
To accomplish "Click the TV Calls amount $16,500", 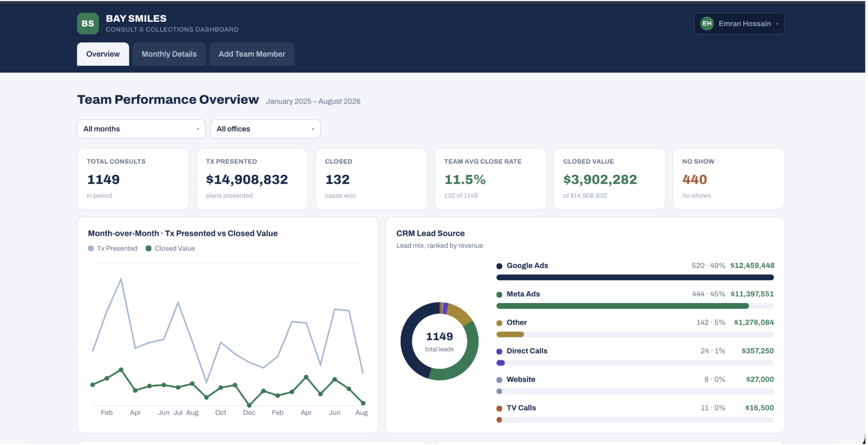I will pyautogui.click(x=759, y=408).
